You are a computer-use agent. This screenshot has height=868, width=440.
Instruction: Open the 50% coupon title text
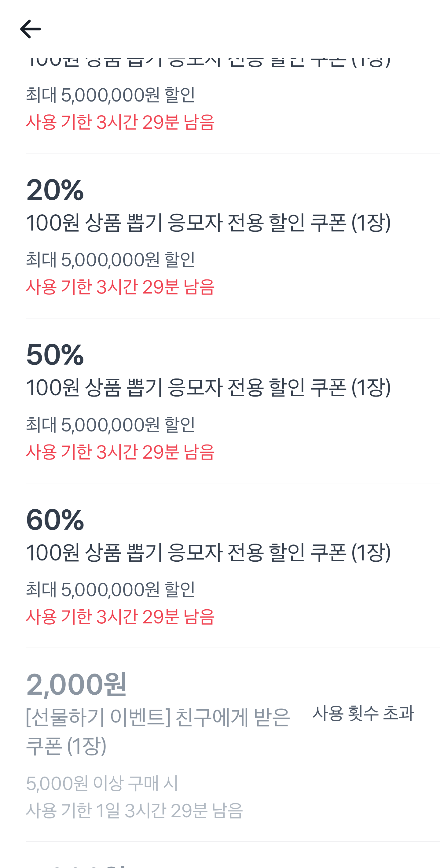point(208,387)
